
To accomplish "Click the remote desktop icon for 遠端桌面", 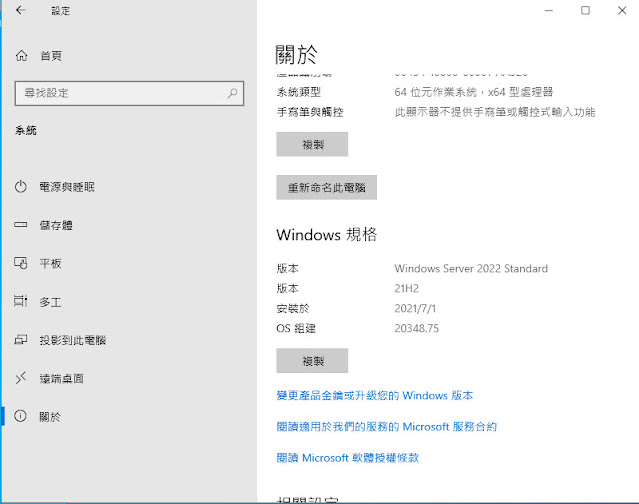I will pos(21,378).
